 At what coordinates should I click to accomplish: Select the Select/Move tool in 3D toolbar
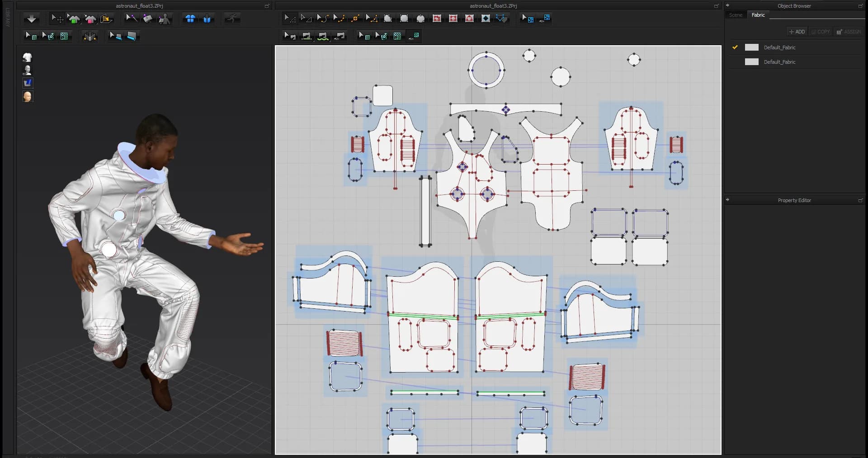pyautogui.click(x=57, y=19)
